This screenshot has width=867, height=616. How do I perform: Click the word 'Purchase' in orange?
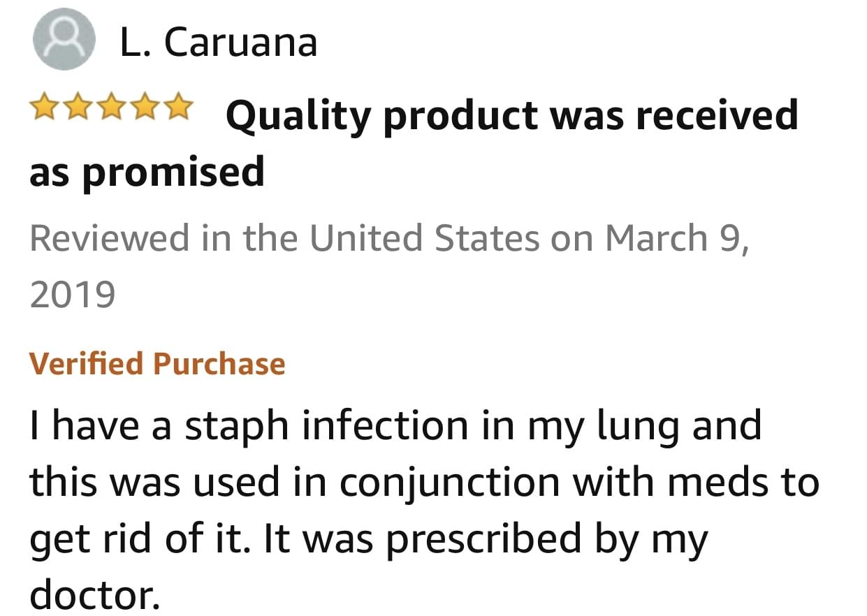[x=219, y=364]
